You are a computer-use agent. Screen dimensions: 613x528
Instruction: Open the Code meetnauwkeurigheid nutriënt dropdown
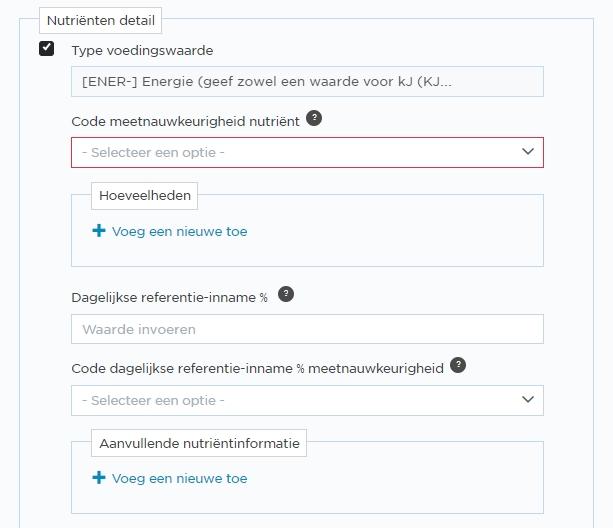pos(307,152)
